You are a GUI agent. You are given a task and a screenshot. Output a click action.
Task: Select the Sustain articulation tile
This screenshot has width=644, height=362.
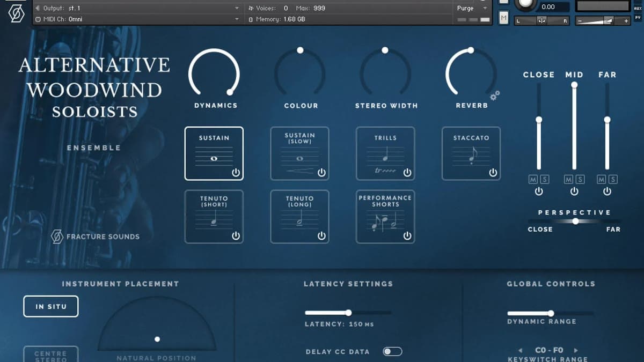214,153
